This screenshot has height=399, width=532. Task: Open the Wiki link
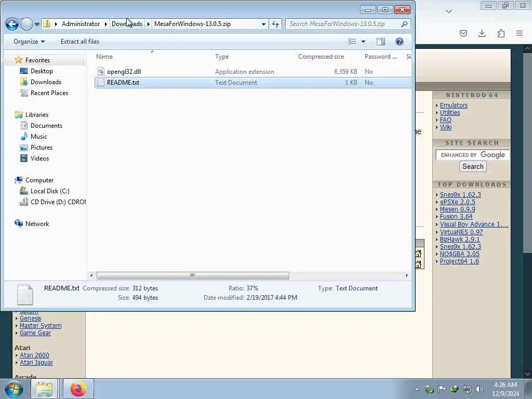445,127
